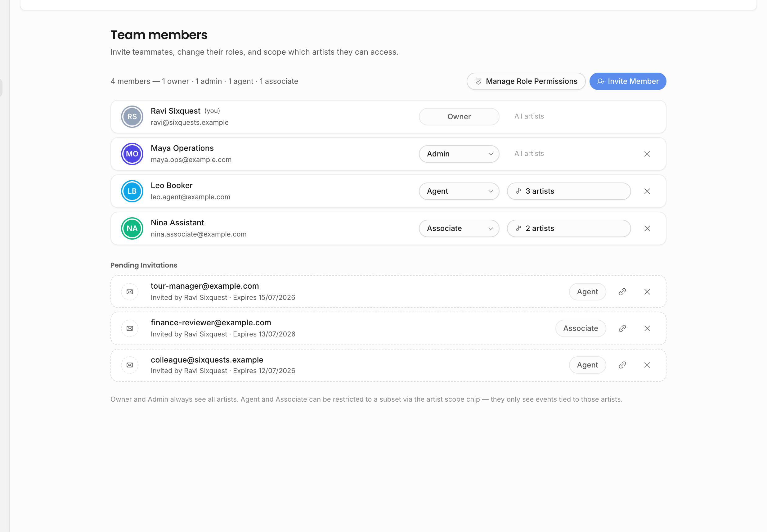Click Ravi Sixquest name
The width and height of the screenshot is (767, 532).
(x=175, y=111)
